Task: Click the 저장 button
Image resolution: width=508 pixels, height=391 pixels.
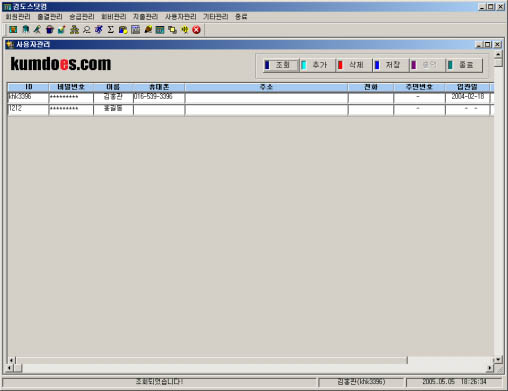Action: [391, 65]
